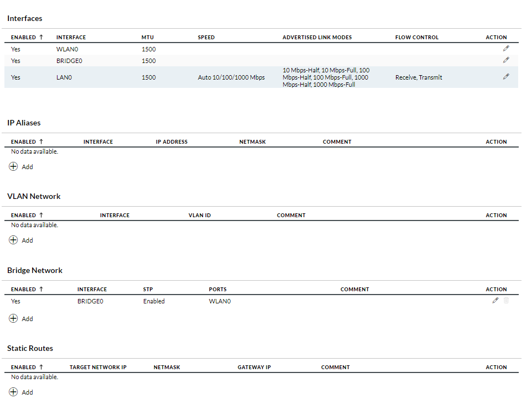Click plus icon to add bridge network
532x399 pixels.
tap(13, 318)
